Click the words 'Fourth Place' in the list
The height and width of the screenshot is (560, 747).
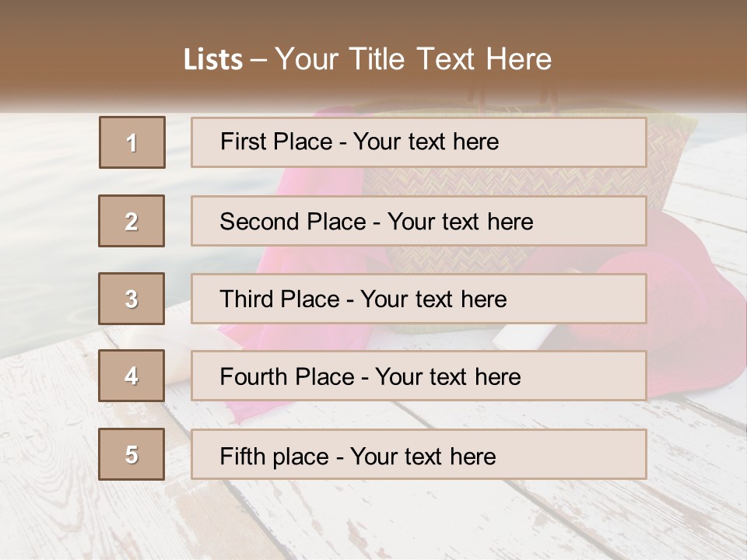287,376
